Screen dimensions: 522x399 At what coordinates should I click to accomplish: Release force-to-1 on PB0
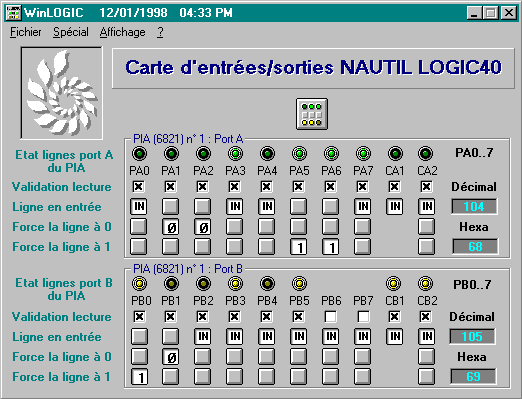click(139, 377)
